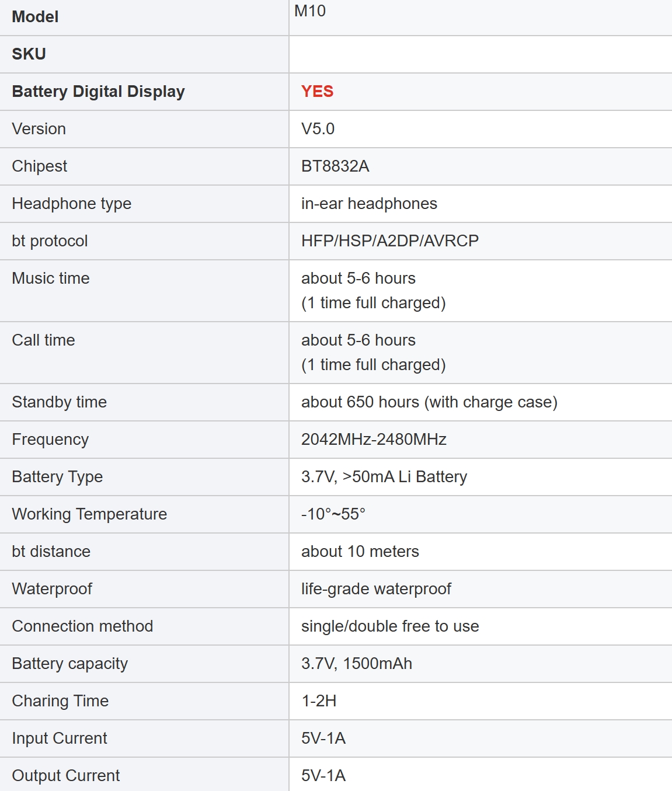672x791 pixels.
Task: Select the 2042MHz-2480MHz frequency value
Action: [x=374, y=440]
